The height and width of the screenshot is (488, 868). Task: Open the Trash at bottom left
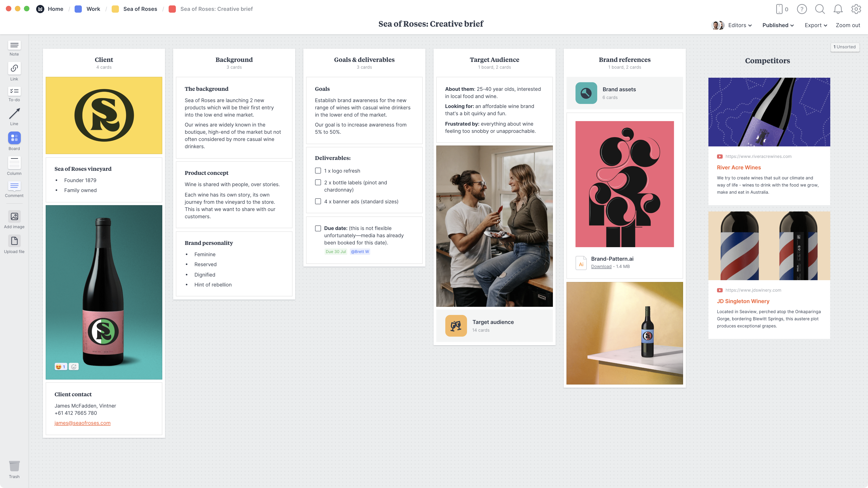coord(14,466)
